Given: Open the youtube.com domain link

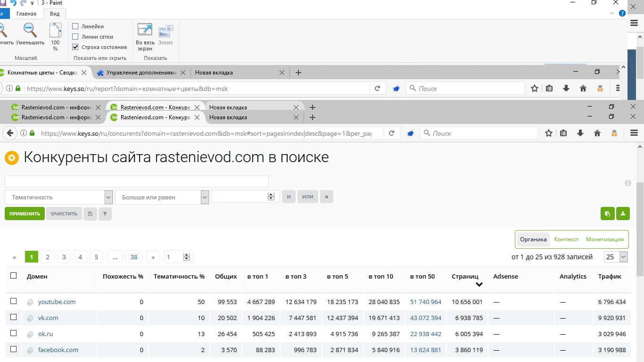Looking at the screenshot, I should (x=57, y=302).
